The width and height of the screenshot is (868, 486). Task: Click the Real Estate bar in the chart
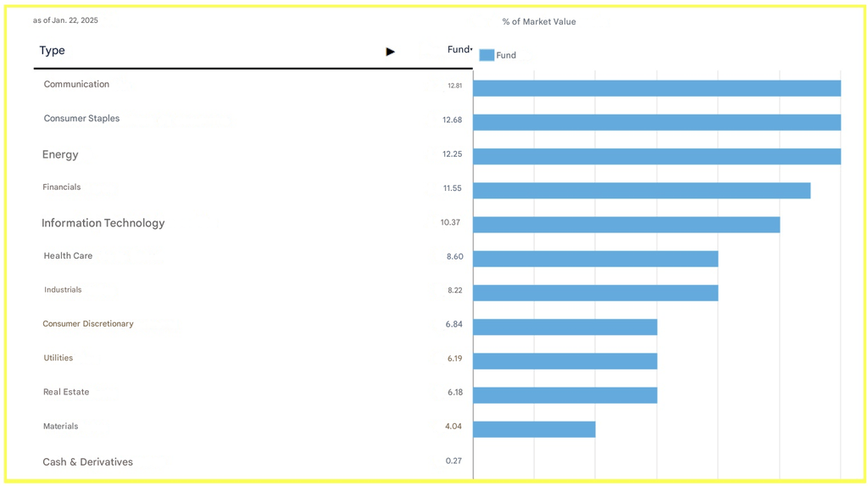point(565,395)
